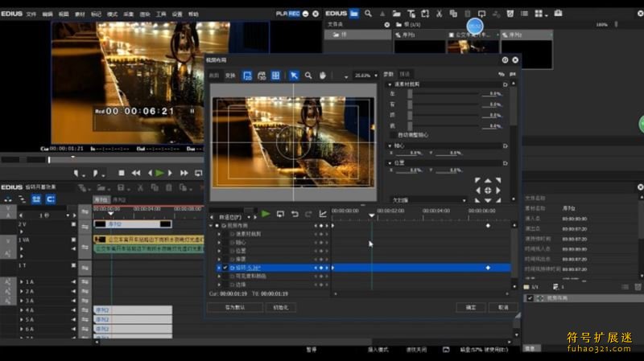Collapse the source crop parameter section

click(x=390, y=84)
